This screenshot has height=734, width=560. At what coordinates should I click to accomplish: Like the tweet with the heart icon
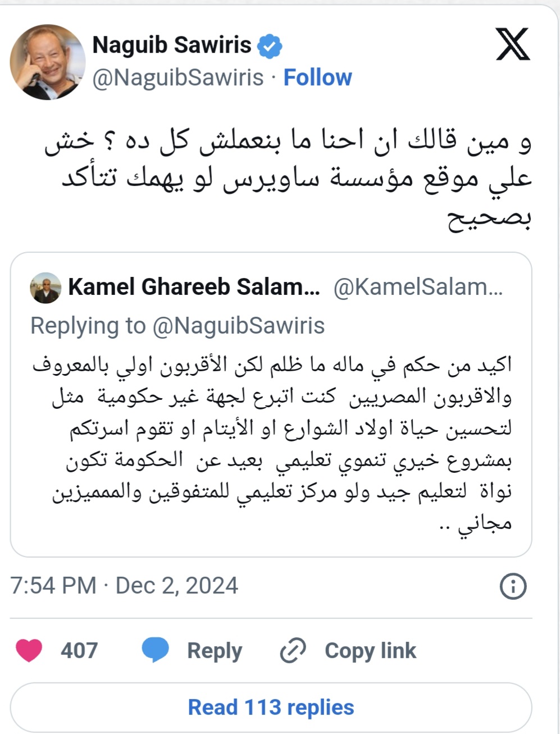[x=29, y=650]
